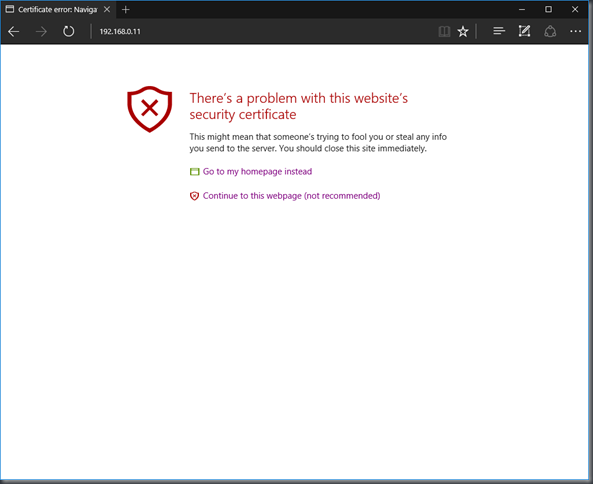Minimize the Edge browser window
The height and width of the screenshot is (484, 593).
pyautogui.click(x=522, y=9)
